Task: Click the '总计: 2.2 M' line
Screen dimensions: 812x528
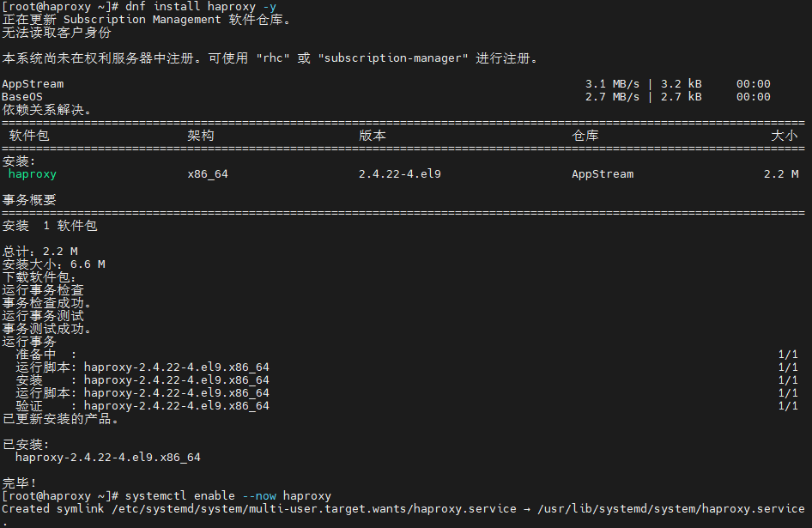Action: (x=39, y=252)
